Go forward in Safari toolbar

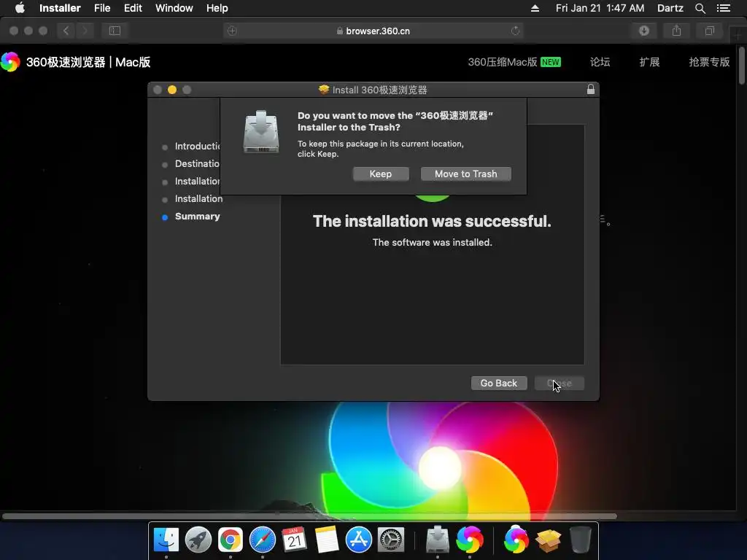(x=85, y=31)
